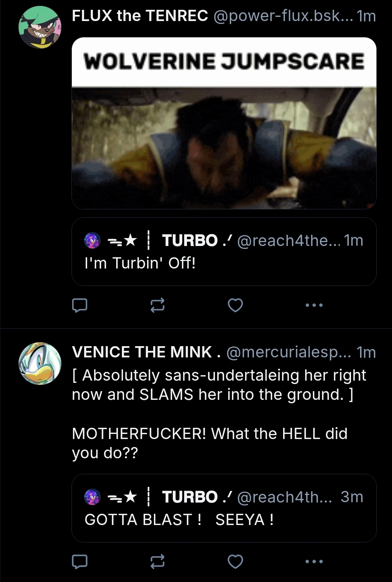Repost FLUX the TENREC's Wolverine post
The width and height of the screenshot is (392, 582).
[x=158, y=305]
